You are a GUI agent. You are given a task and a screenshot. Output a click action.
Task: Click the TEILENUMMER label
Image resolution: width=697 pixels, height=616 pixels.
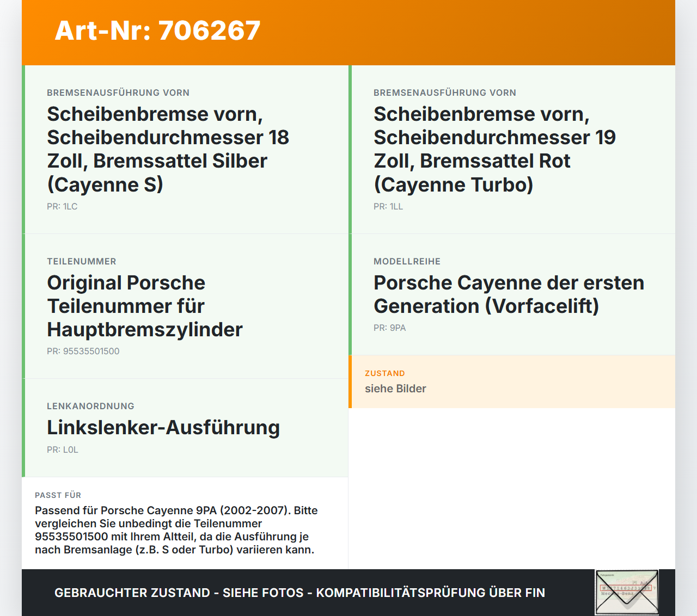click(82, 261)
